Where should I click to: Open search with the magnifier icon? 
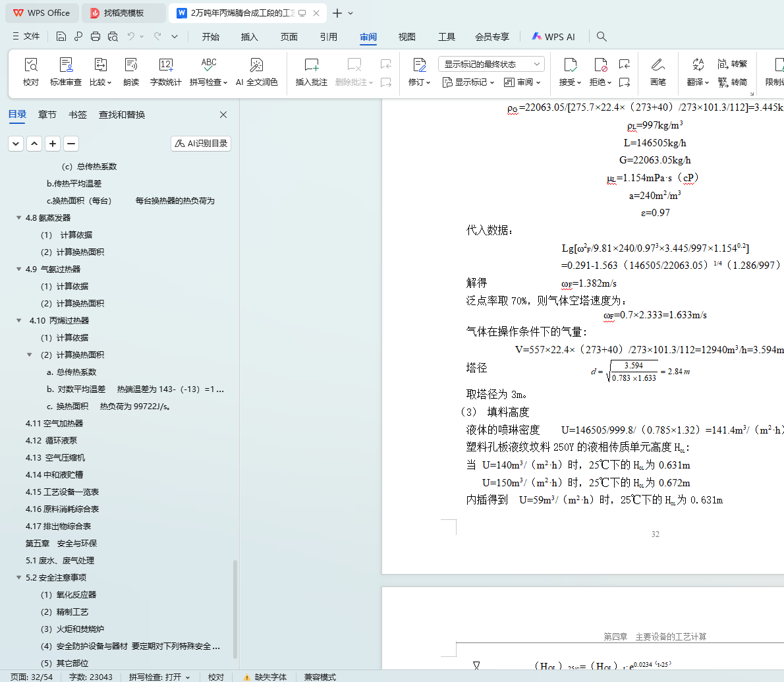coord(602,36)
